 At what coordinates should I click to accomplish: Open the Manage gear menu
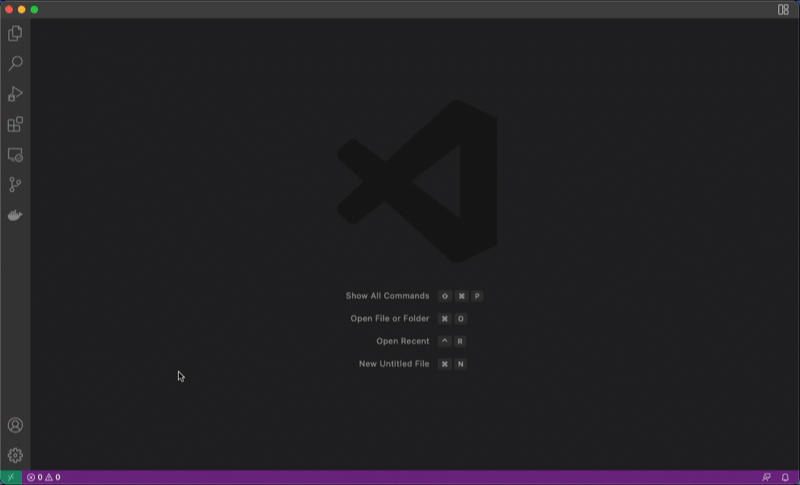pos(15,455)
